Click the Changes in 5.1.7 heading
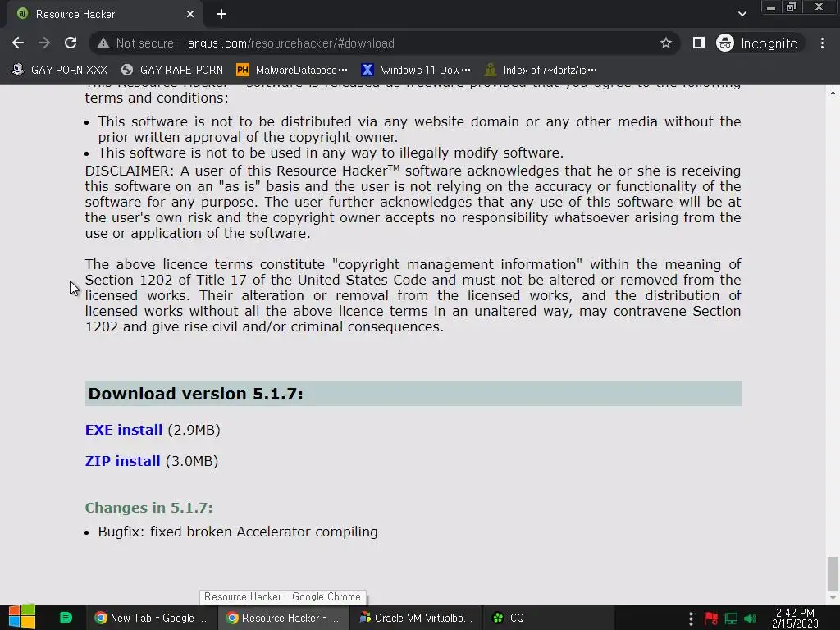Image resolution: width=840 pixels, height=630 pixels. coord(149,508)
